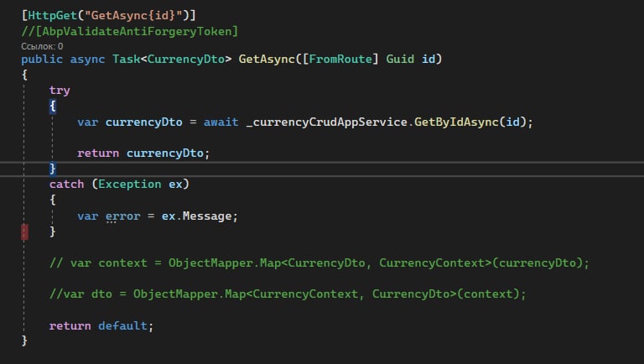
Task: Click the commented "var dto" mapper line
Action: click(288, 294)
